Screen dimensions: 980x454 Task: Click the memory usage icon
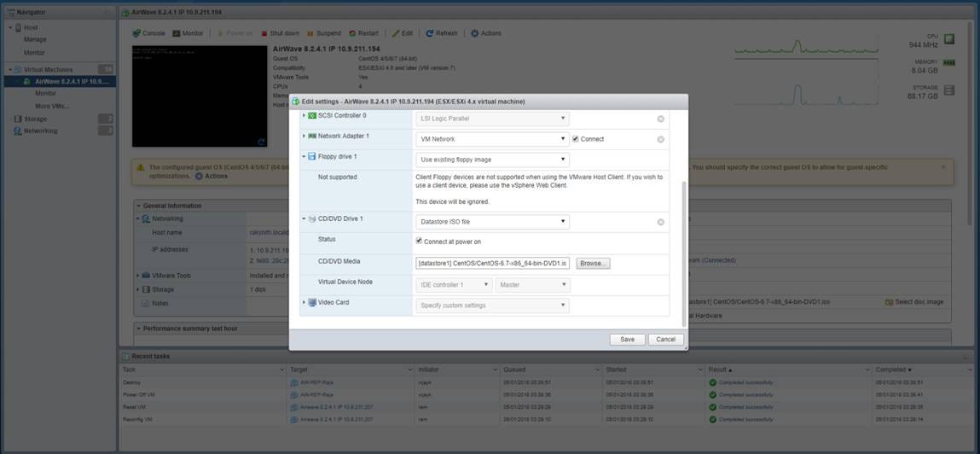(949, 62)
